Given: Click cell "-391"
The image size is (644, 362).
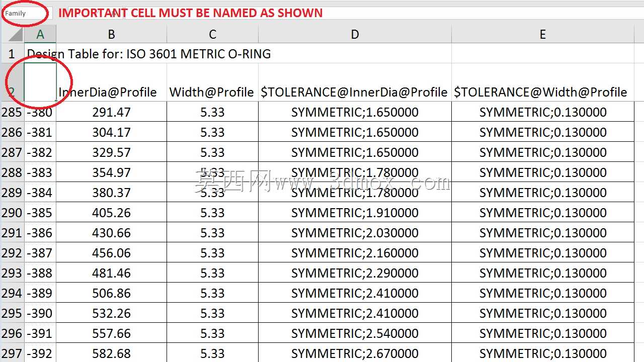Looking at the screenshot, I should tap(40, 333).
